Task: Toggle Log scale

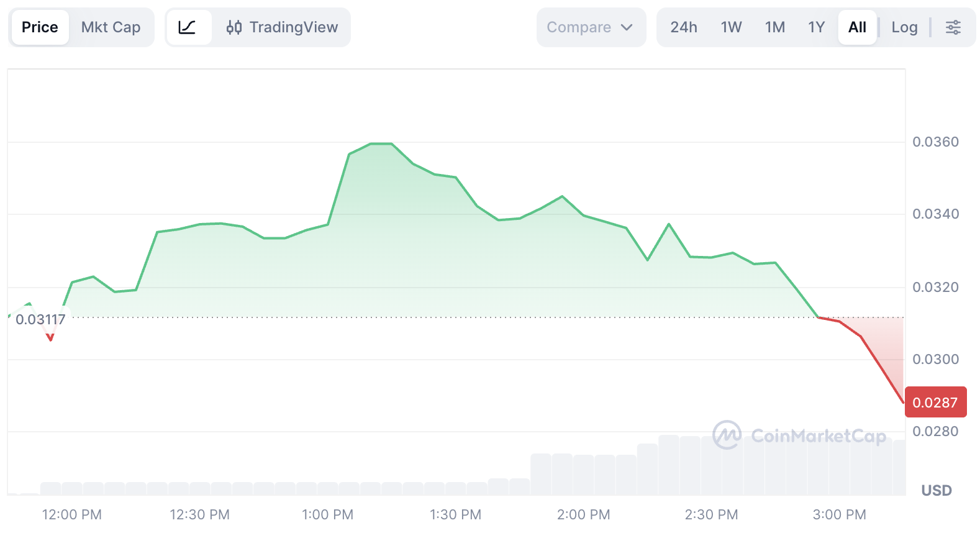Action: (x=904, y=27)
